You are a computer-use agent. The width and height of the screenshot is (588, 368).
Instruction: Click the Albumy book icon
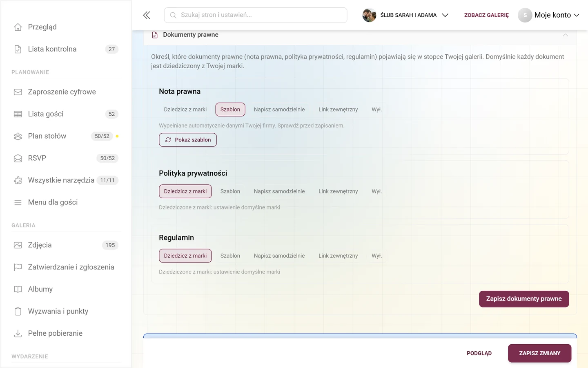tap(18, 289)
